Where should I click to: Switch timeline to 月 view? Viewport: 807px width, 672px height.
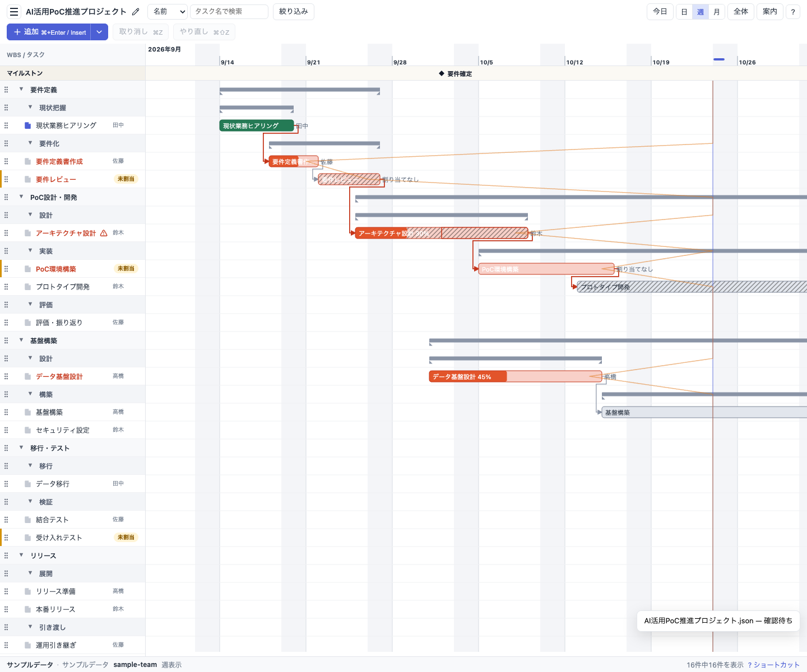click(x=717, y=12)
